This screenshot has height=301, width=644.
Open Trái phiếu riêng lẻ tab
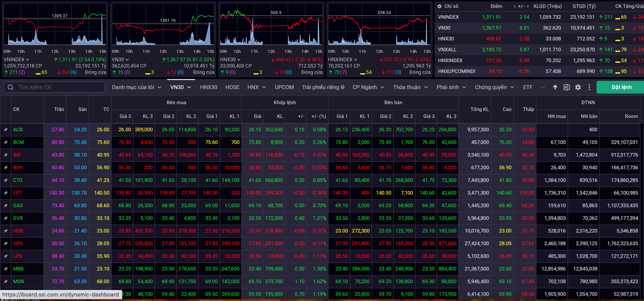point(323,87)
